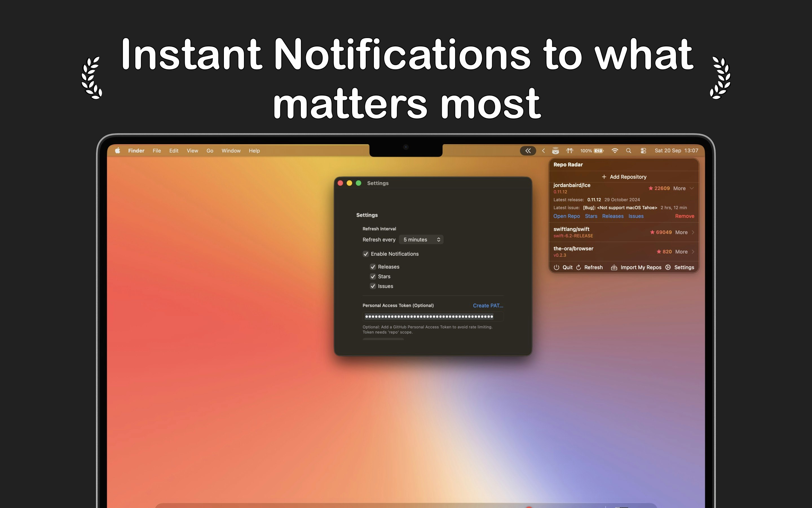
Task: Click the Import My Repos label
Action: [x=641, y=268]
